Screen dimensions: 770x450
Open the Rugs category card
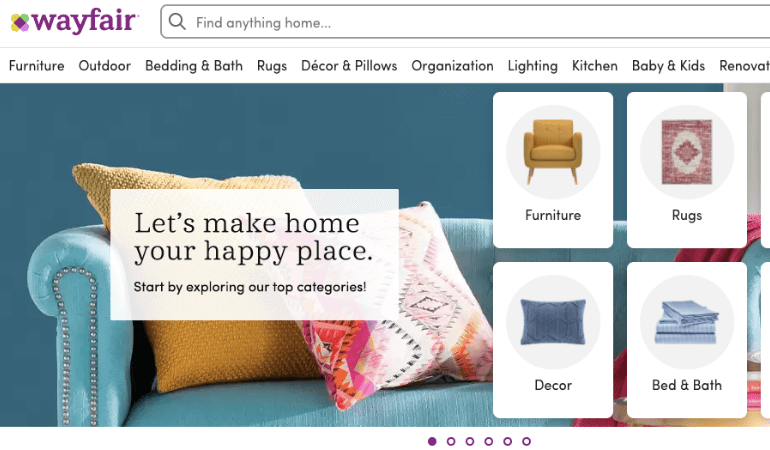(687, 170)
